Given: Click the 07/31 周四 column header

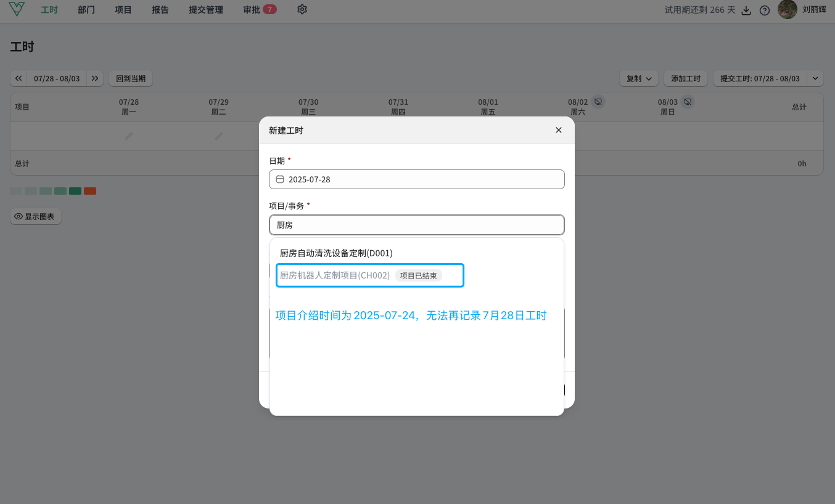Looking at the screenshot, I should click(x=398, y=107).
